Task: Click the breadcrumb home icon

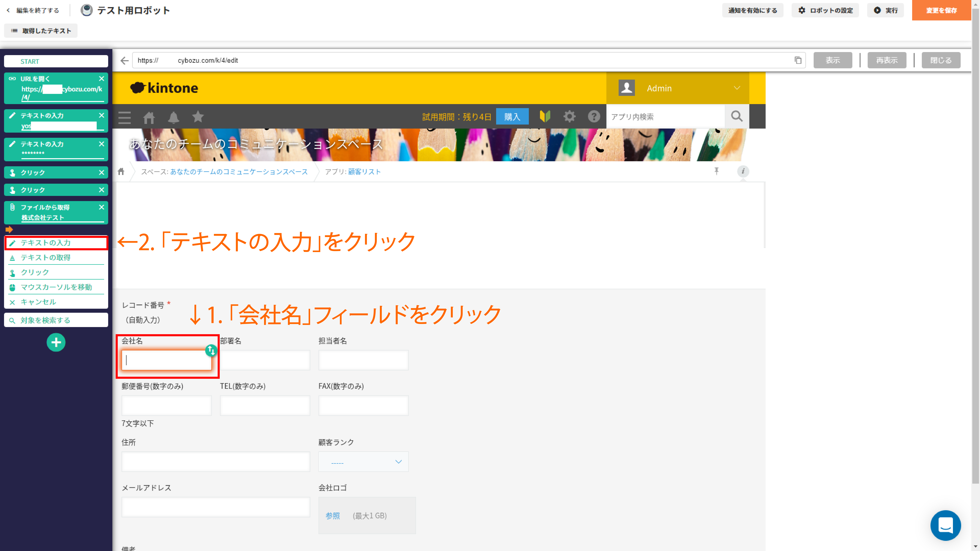Action: (121, 172)
